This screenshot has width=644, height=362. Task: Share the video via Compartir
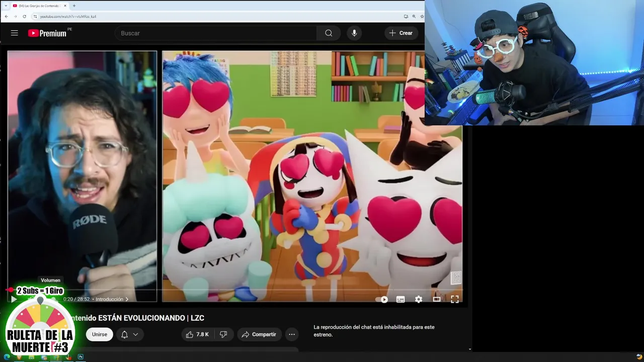tap(259, 334)
